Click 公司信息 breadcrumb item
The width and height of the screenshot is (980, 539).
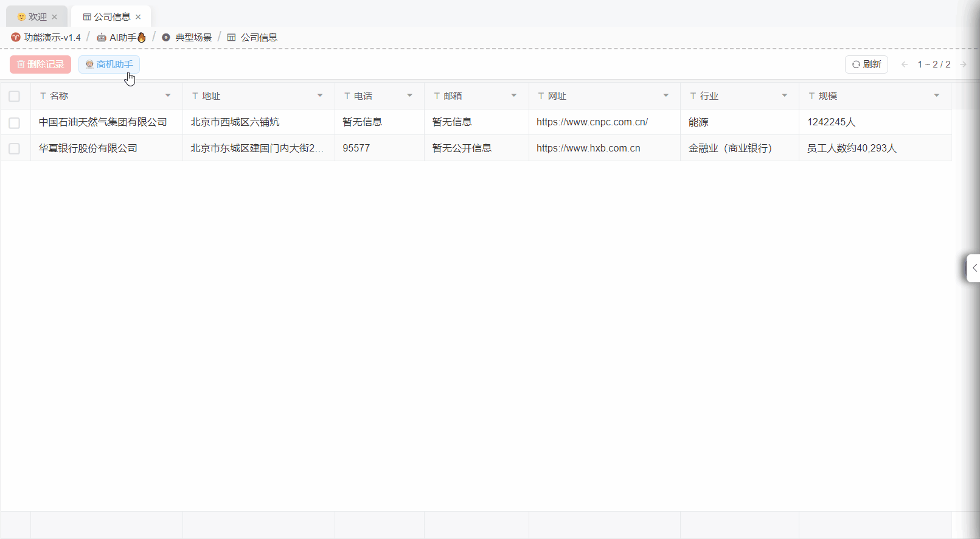252,38
